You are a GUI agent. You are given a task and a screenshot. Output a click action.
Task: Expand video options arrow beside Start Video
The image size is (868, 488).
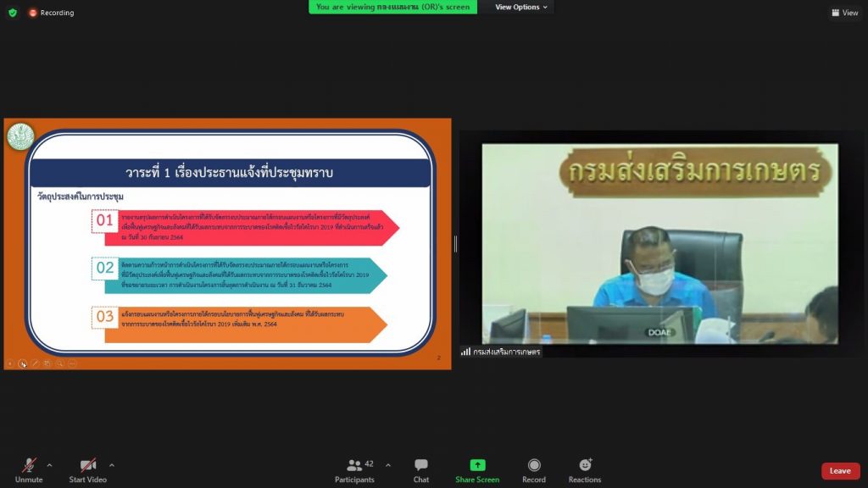coord(112,464)
